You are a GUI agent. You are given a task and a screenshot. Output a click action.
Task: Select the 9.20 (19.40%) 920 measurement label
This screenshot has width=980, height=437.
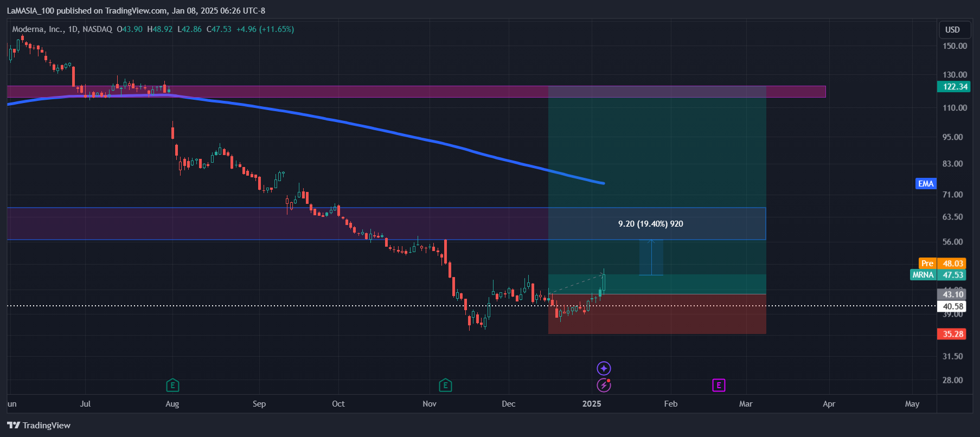pos(651,224)
